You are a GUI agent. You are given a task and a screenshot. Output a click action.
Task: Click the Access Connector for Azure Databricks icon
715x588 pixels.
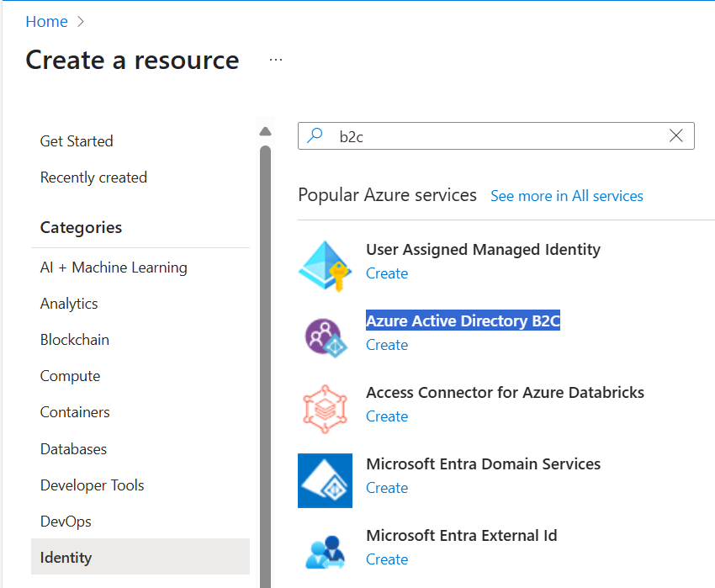325,409
